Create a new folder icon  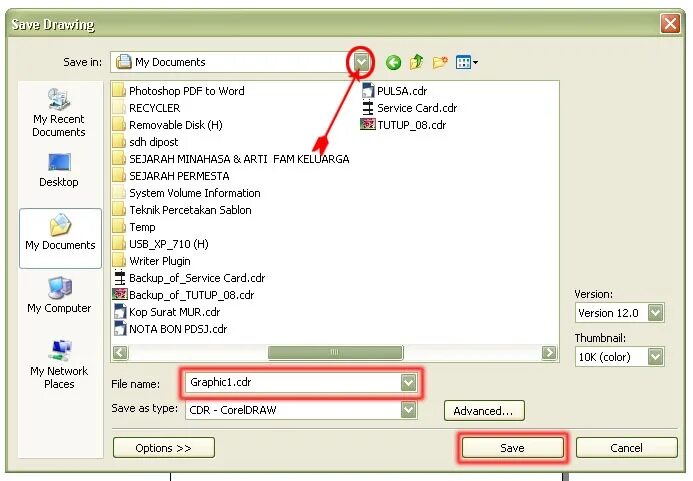(x=440, y=62)
